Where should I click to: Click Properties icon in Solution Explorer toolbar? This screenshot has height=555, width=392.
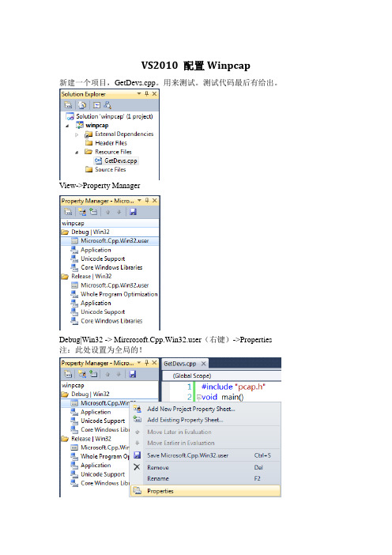tap(68, 105)
